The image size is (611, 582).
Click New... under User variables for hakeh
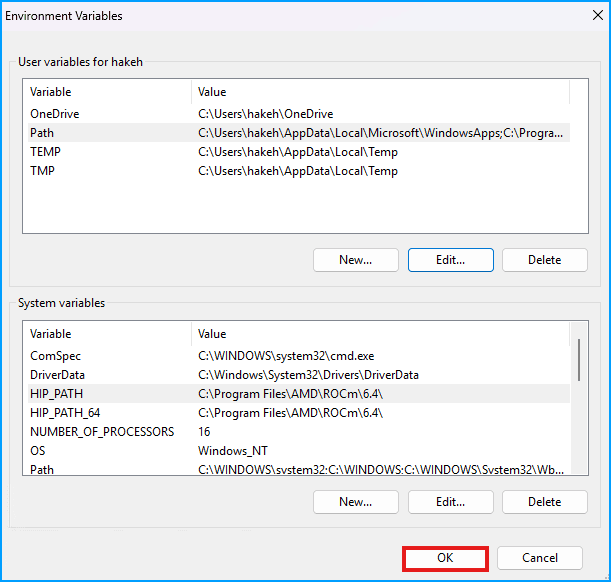click(355, 260)
